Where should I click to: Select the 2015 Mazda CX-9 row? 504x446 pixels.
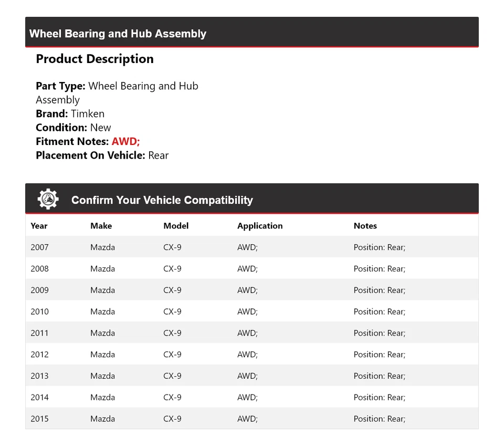point(210,419)
